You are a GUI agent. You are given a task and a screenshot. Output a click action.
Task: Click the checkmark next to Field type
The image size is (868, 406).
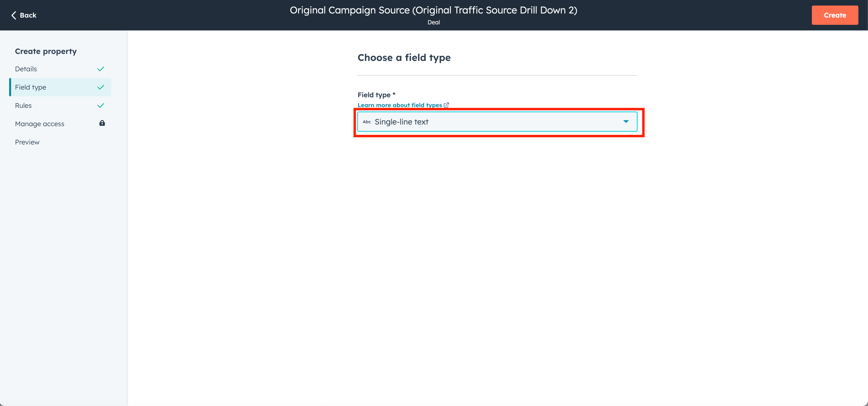(x=101, y=87)
